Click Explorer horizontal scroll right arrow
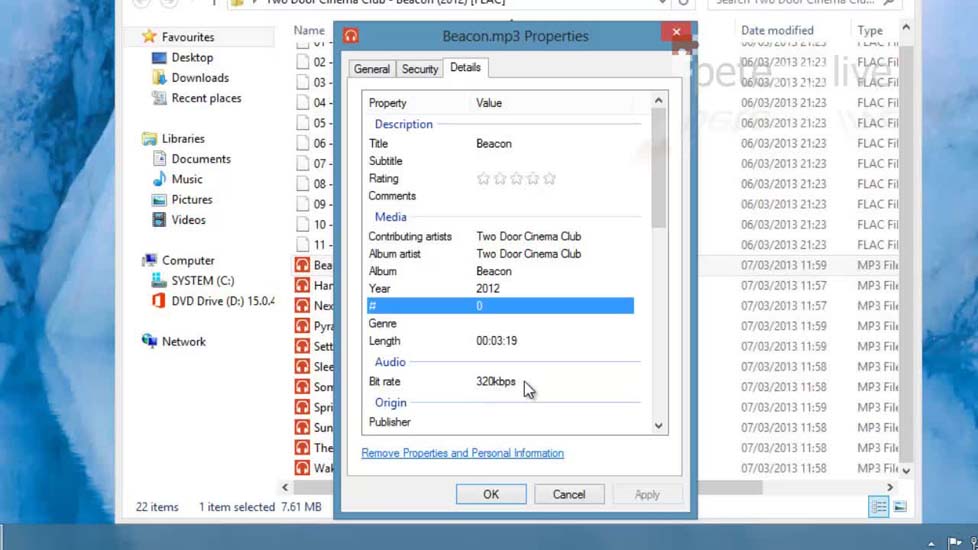 [x=890, y=487]
